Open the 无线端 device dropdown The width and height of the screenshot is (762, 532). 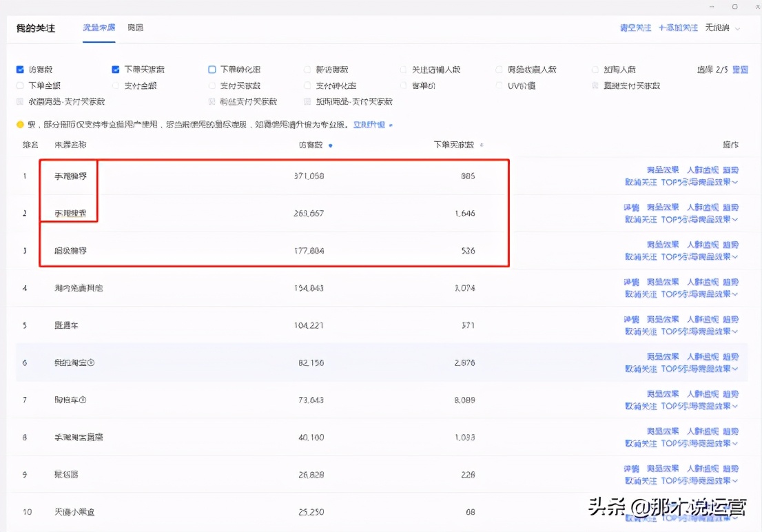tap(723, 28)
